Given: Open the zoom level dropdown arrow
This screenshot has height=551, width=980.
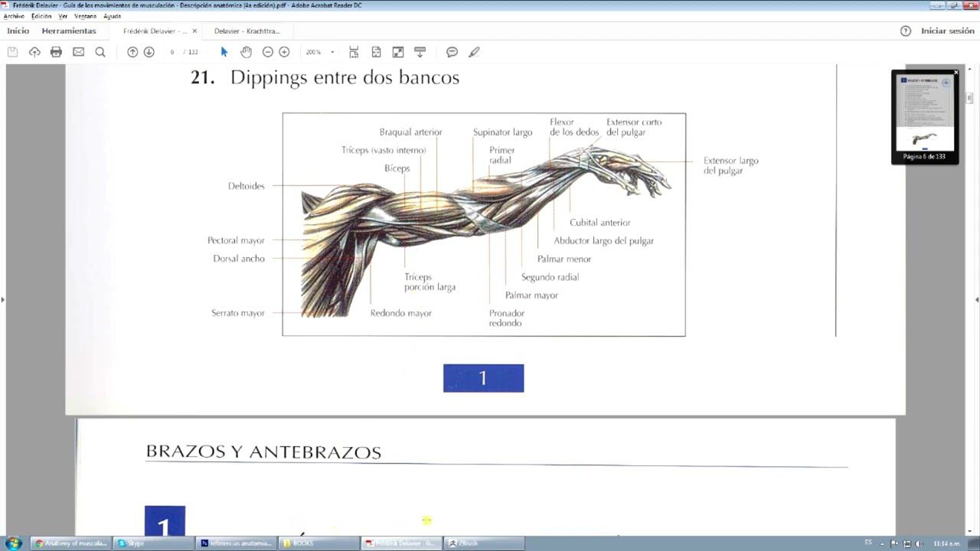Looking at the screenshot, I should (332, 52).
